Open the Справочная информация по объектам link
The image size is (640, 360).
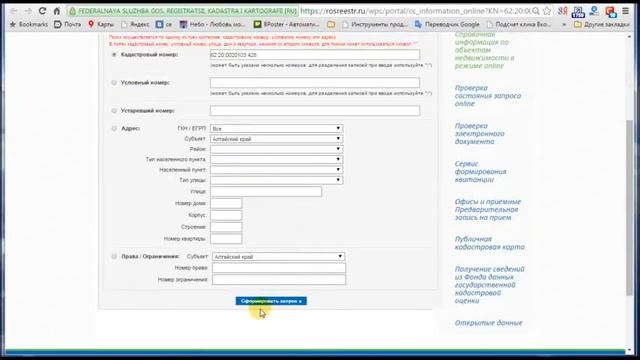click(x=484, y=51)
